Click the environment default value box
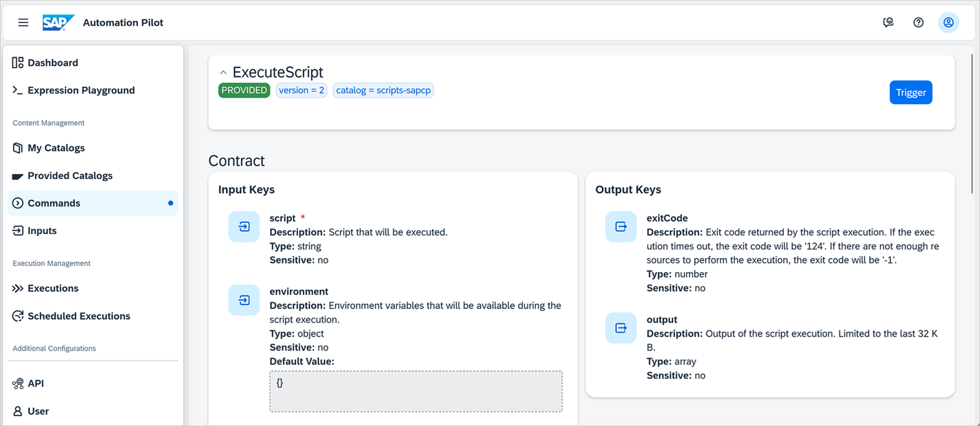Image resolution: width=980 pixels, height=426 pixels. pyautogui.click(x=416, y=391)
